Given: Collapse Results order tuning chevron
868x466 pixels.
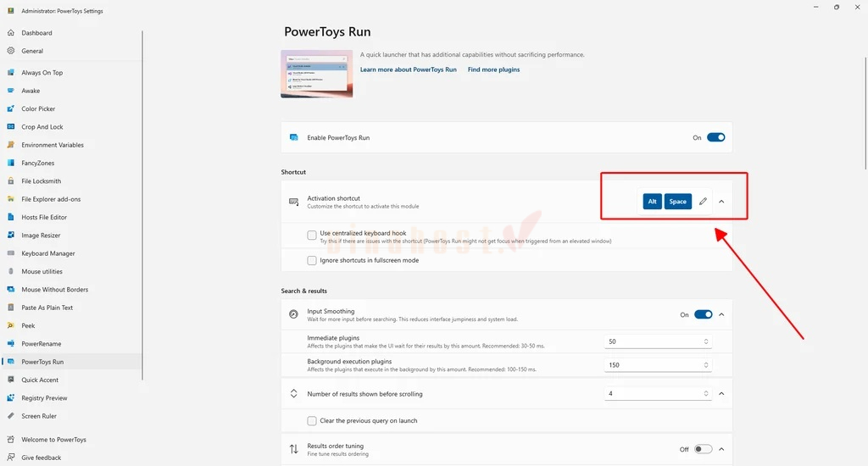Looking at the screenshot, I should (x=721, y=449).
